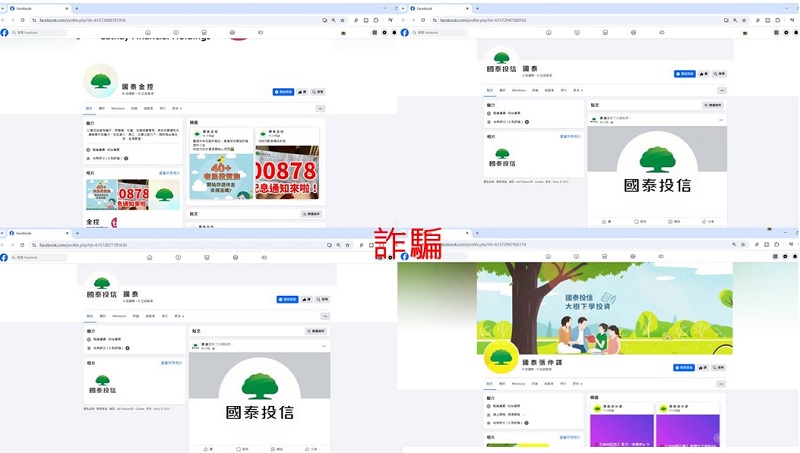Open the 國泰張仲謀 yellow profile picture
The image size is (800, 453).
tap(501, 356)
